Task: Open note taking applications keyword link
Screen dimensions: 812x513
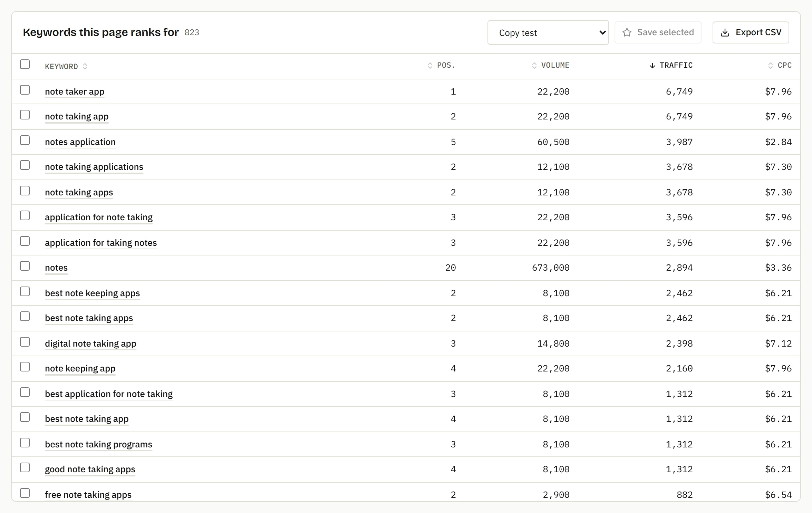Action: pyautogui.click(x=94, y=167)
